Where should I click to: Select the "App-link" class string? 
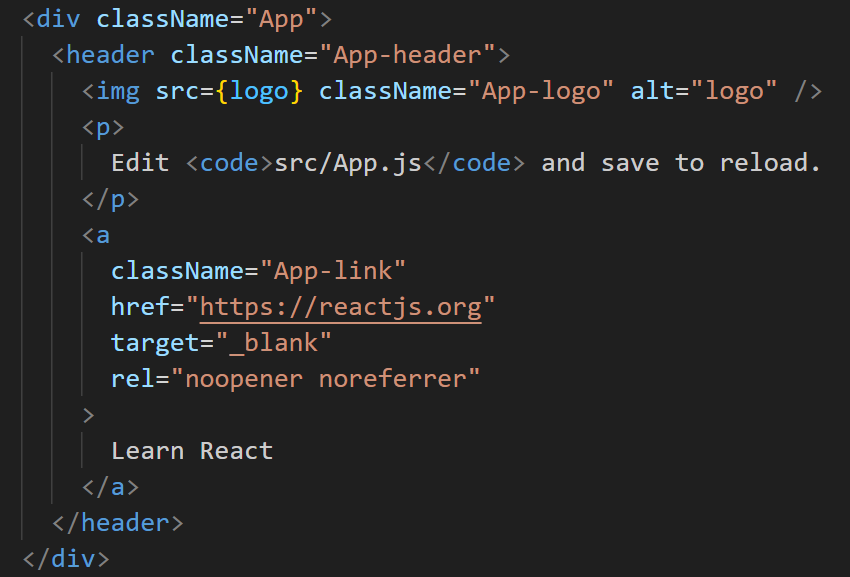[333, 271]
